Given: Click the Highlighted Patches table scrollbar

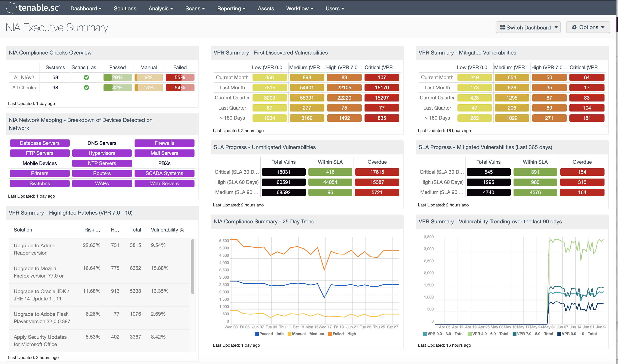Looking at the screenshot, I should click(x=193, y=267).
